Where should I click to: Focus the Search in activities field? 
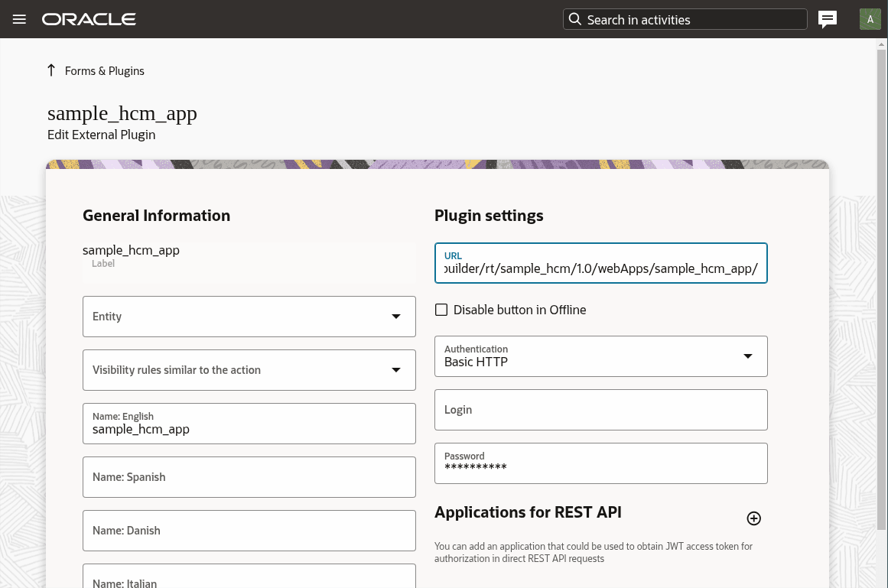[685, 19]
